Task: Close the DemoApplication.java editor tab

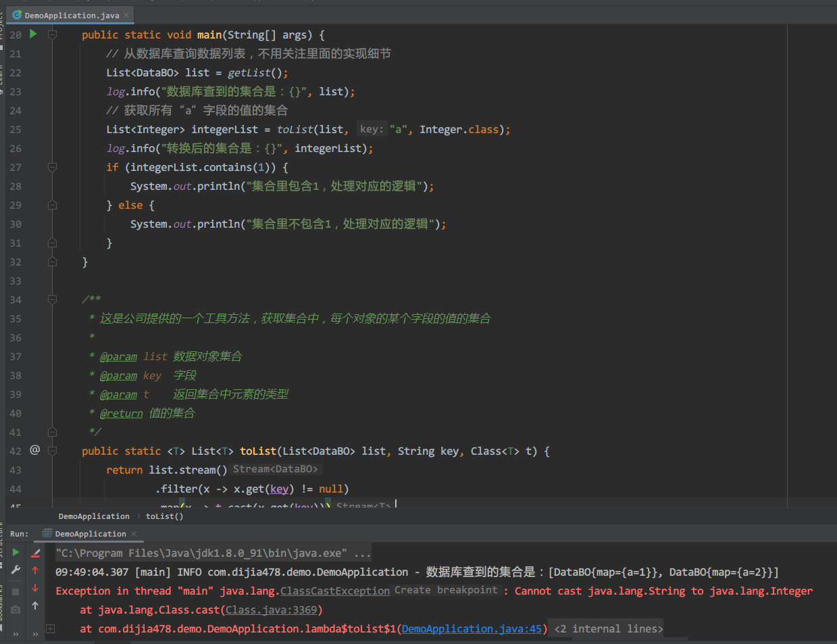Action: pos(126,15)
